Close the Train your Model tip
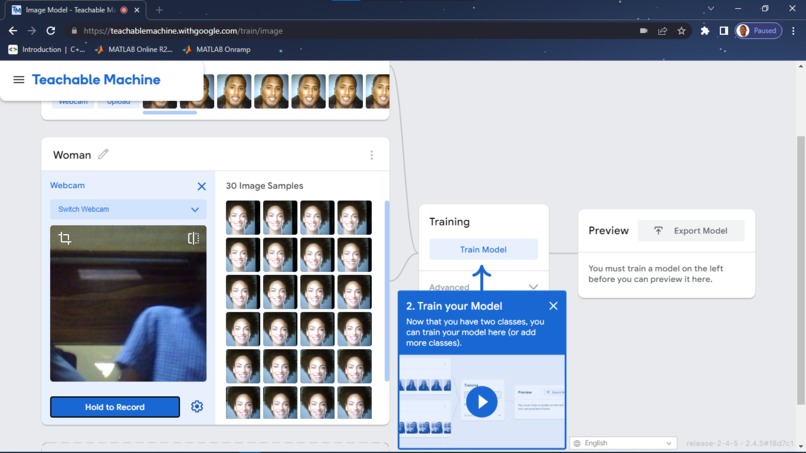Screen dimensions: 806x453 tap(553, 306)
